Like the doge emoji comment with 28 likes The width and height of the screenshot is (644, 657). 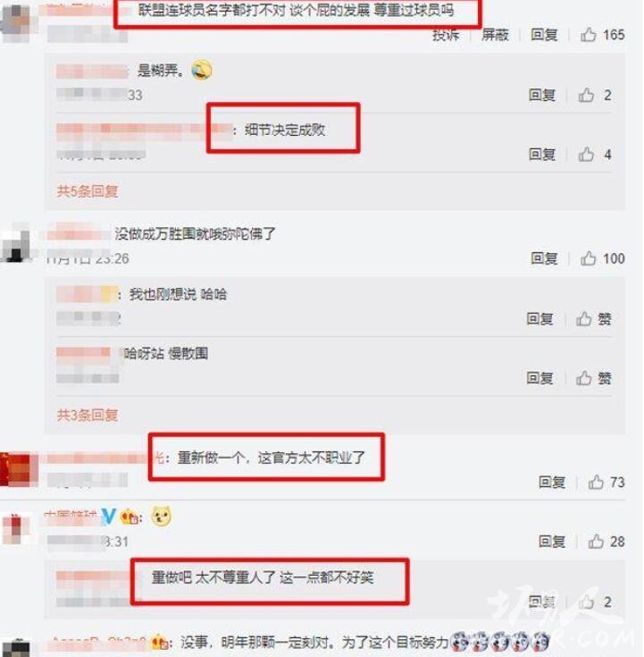tap(606, 542)
